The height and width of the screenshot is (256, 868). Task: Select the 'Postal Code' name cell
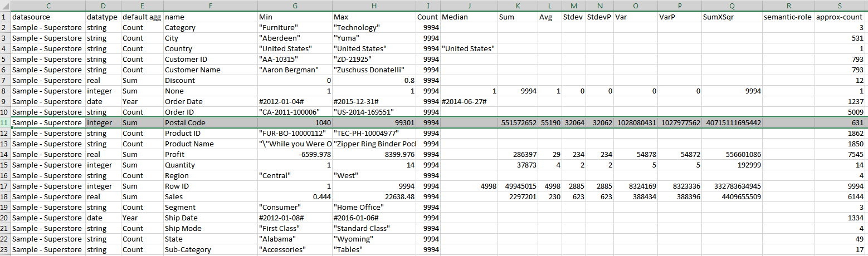click(210, 122)
